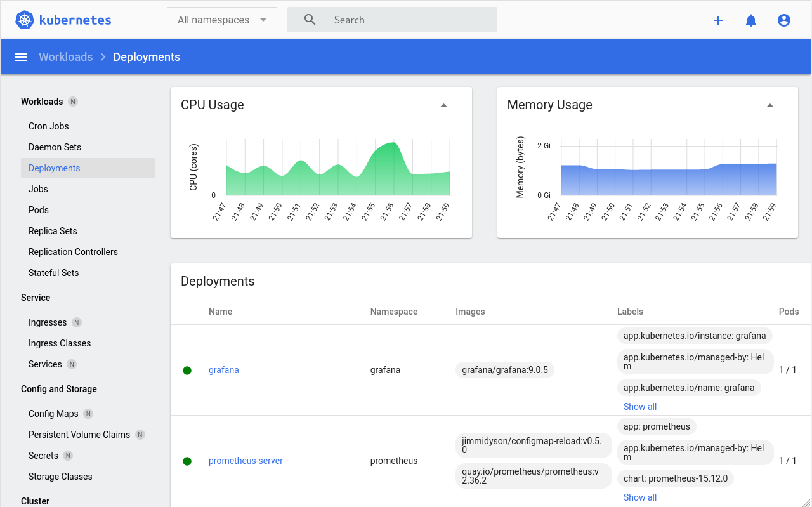
Task: Click the search magnifier icon
Action: coord(310,20)
